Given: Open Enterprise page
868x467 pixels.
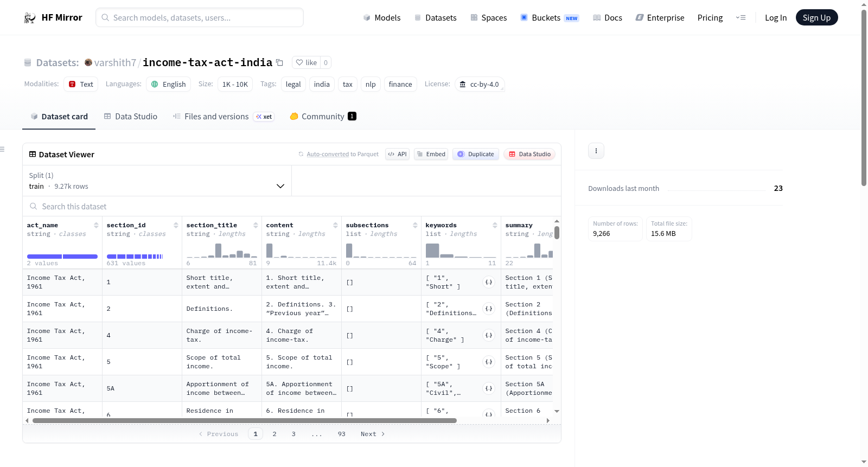Looking at the screenshot, I should click(x=660, y=17).
